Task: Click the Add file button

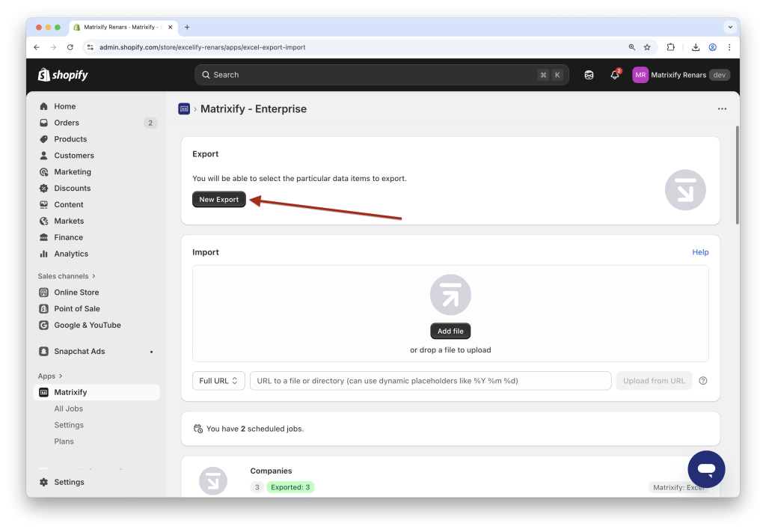Action: tap(450, 331)
